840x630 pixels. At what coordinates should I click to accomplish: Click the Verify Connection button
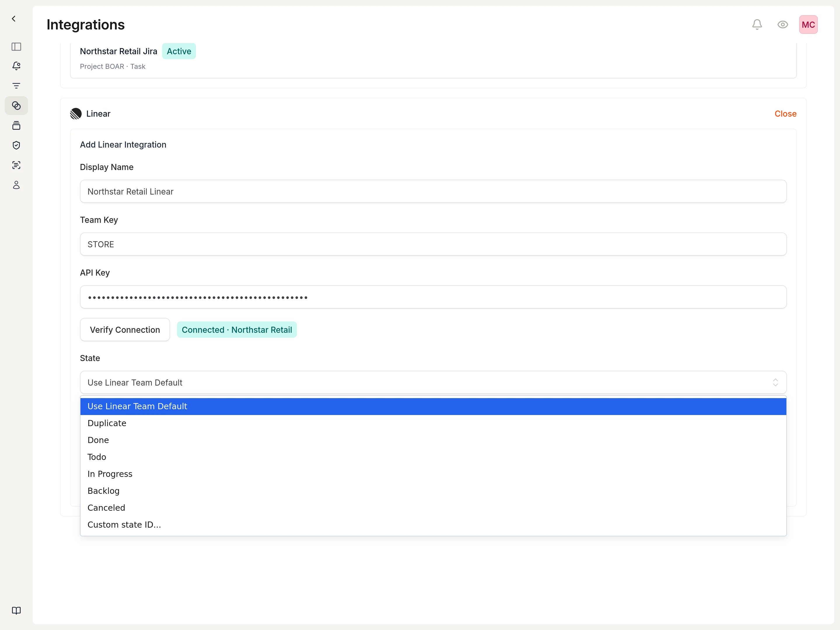(125, 330)
